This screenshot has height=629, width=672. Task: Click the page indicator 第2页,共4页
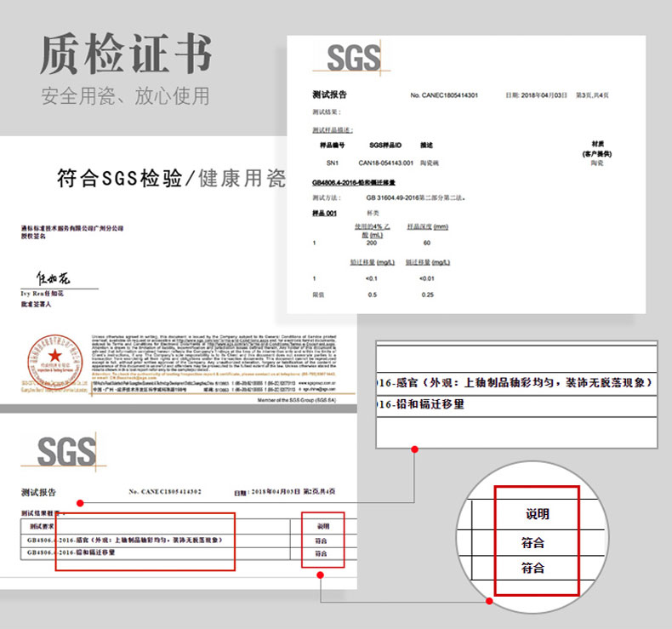[319, 491]
